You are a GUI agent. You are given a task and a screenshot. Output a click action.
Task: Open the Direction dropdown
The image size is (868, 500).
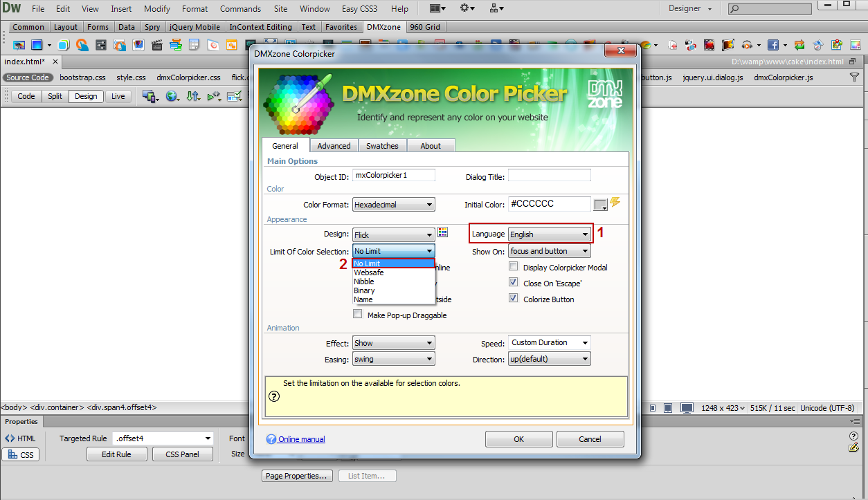tap(549, 359)
